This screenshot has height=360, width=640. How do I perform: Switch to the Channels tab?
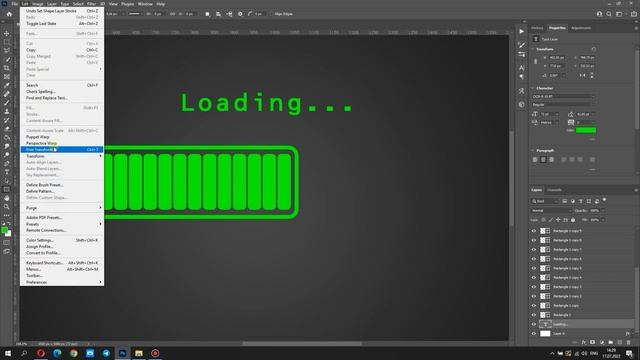tap(554, 190)
